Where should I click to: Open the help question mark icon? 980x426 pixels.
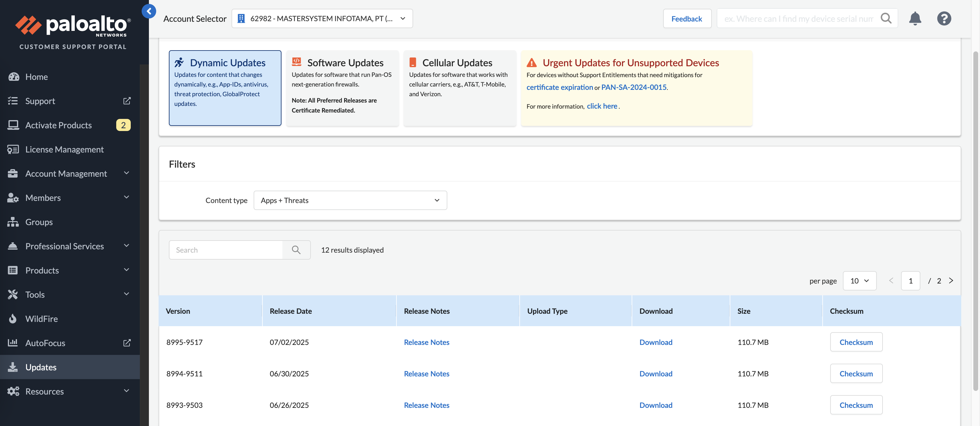(x=944, y=19)
